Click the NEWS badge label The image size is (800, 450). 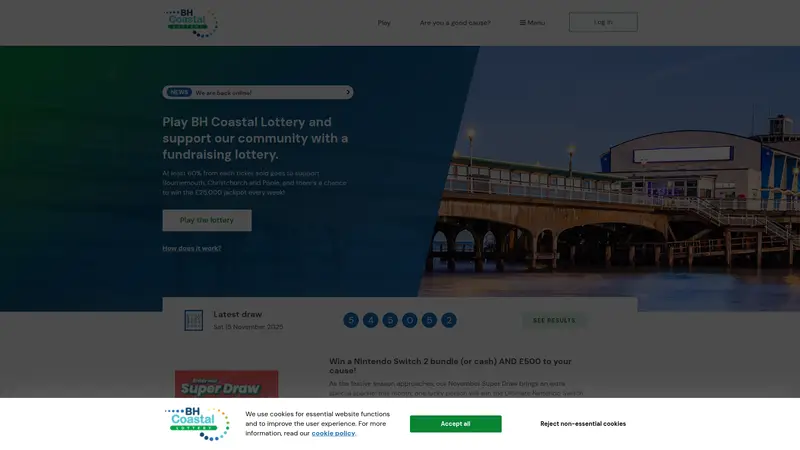click(179, 92)
